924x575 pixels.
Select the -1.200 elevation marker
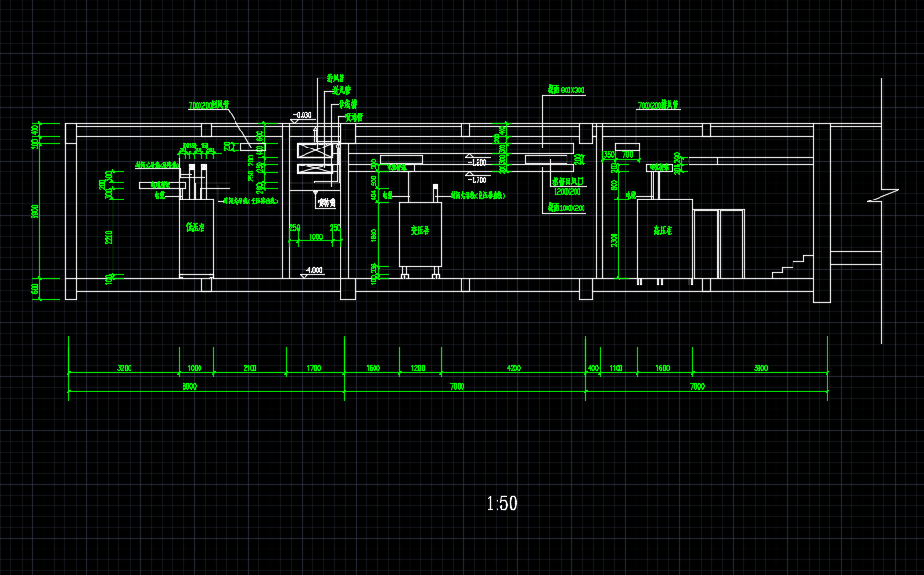(476, 162)
